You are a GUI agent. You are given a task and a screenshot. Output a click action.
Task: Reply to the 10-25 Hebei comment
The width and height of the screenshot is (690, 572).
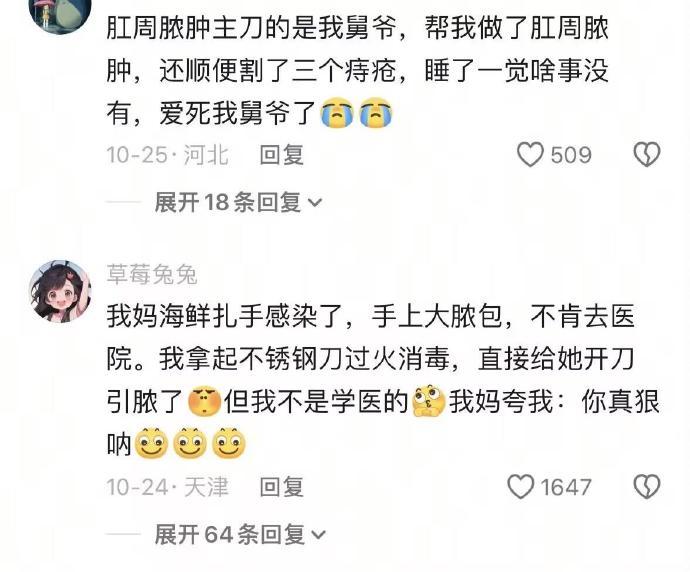click(282, 155)
